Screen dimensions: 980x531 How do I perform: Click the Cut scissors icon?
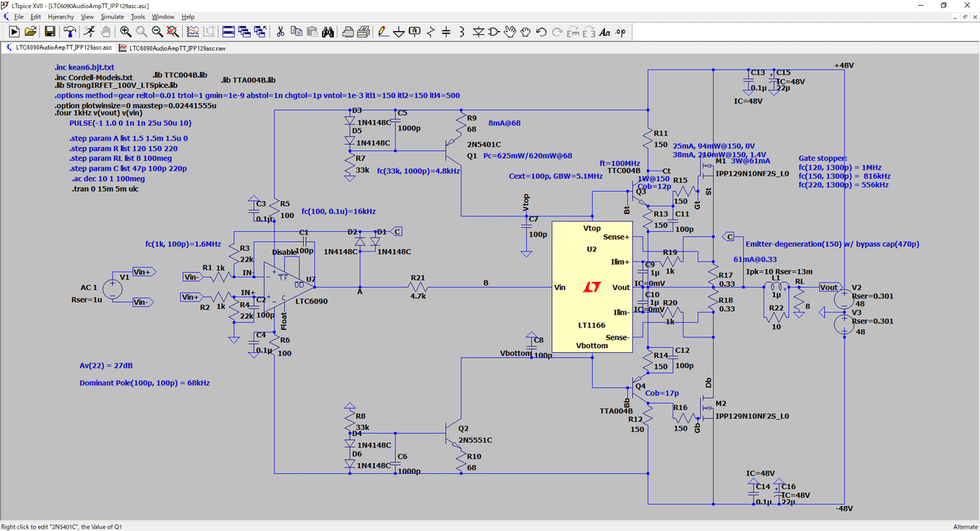[280, 31]
